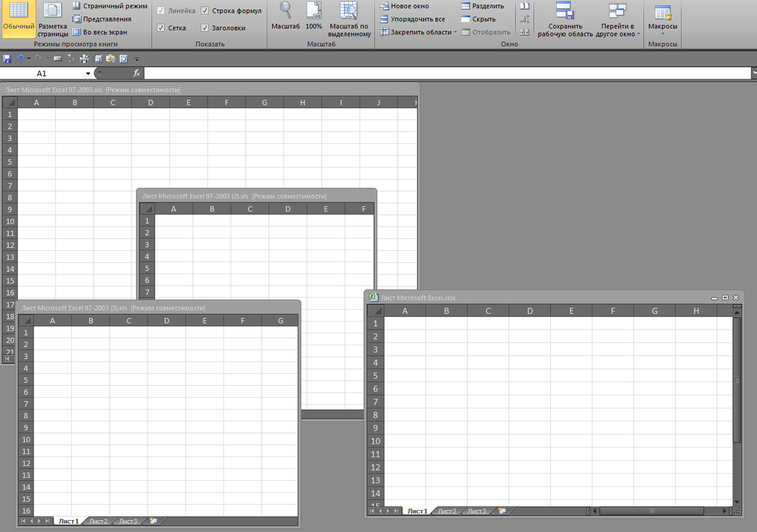Select row 10 header in 97-2003 (3).xls window
757x532 pixels.
26,439
